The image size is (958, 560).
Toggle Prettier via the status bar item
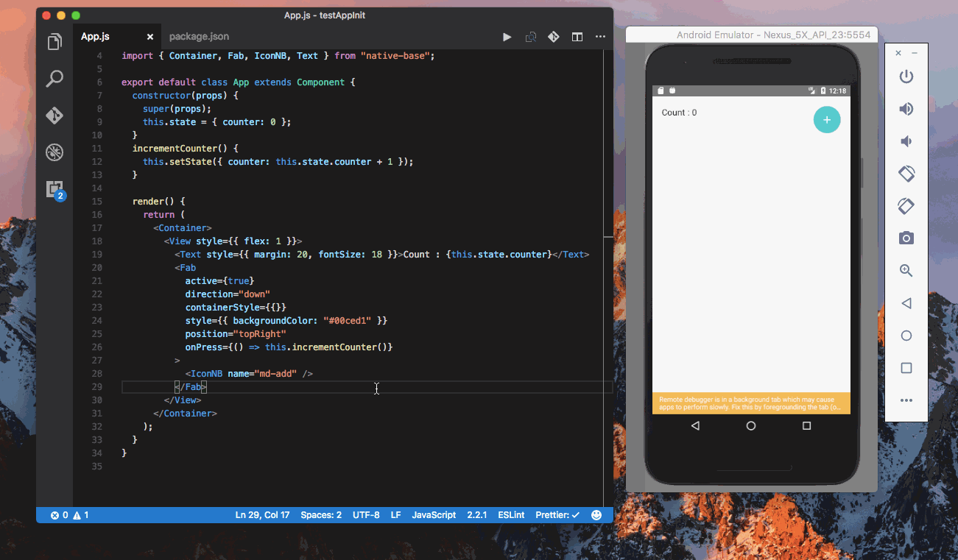556,515
